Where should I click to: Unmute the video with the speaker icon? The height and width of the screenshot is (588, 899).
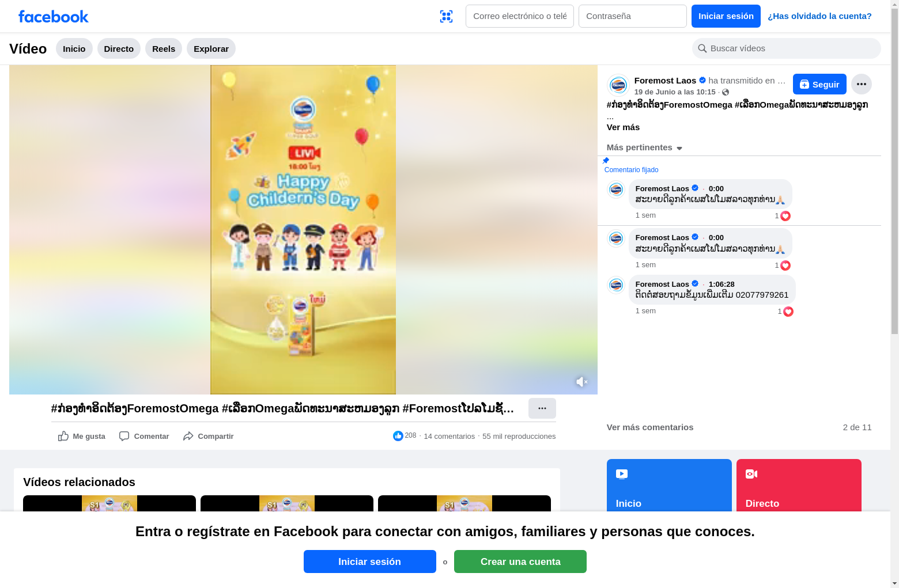coord(581,382)
